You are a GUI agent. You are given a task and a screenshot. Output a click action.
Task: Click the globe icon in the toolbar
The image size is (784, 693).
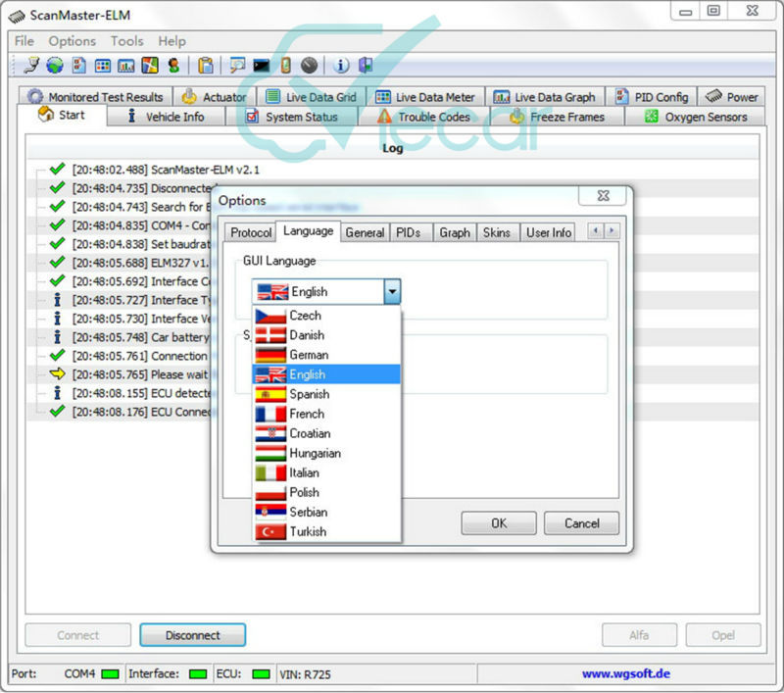(x=55, y=66)
